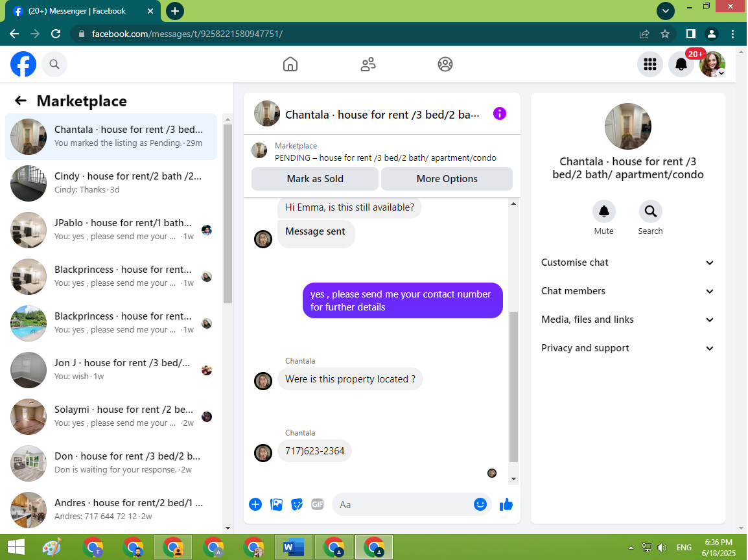Viewport: 748px width, 560px height.
Task: Open Cindy house for rent conversation
Action: [111, 183]
